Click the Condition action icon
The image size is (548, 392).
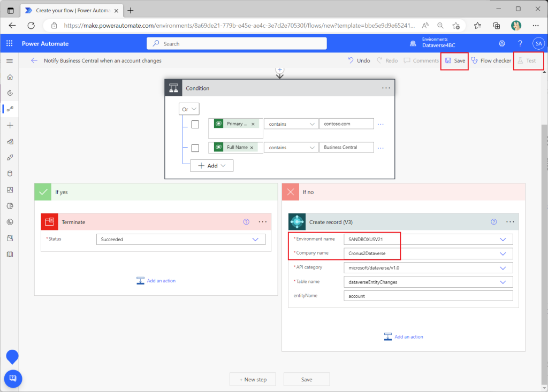click(x=174, y=88)
